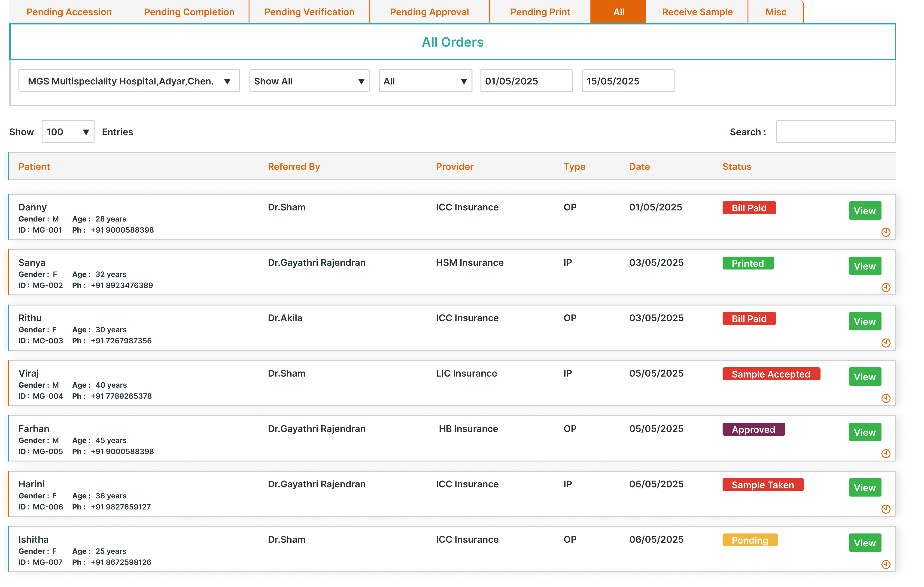Click View button for patient Danny

coord(865,210)
